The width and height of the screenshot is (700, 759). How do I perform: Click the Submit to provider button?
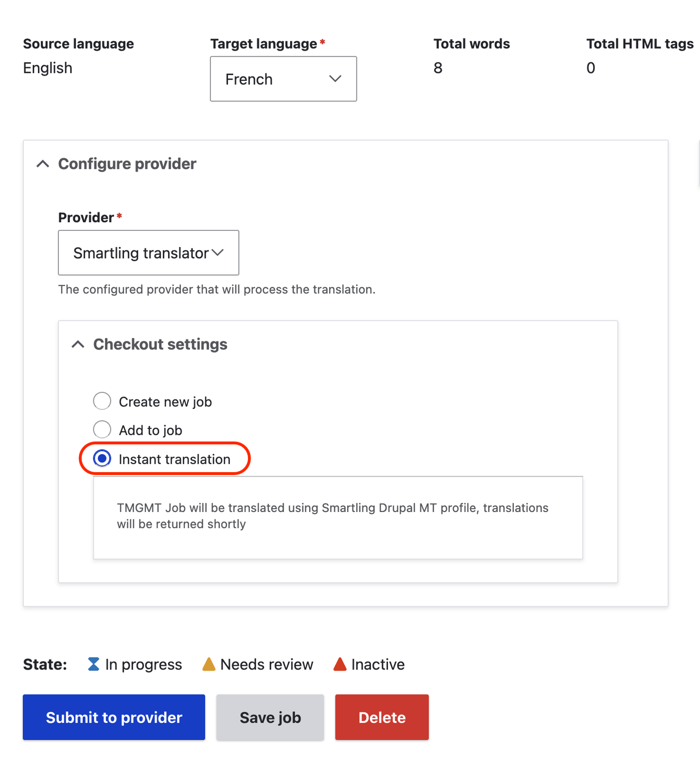click(113, 717)
